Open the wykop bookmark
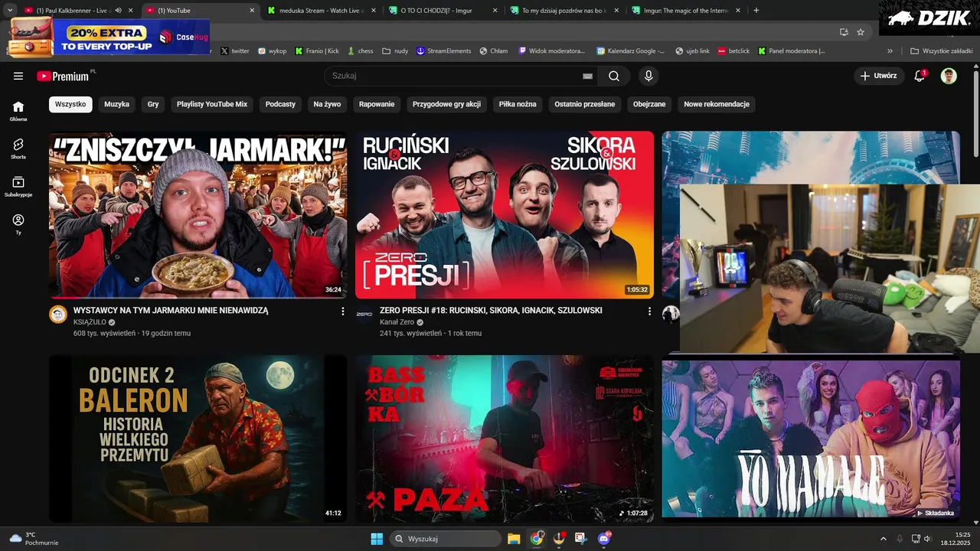980x551 pixels. point(272,51)
